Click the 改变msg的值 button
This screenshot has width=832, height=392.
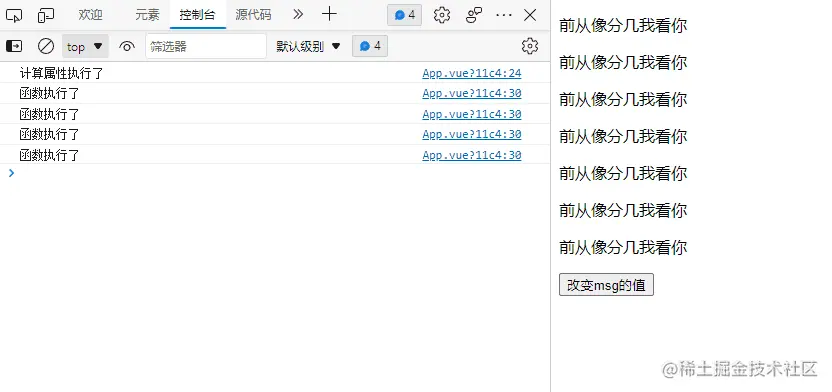(x=606, y=285)
